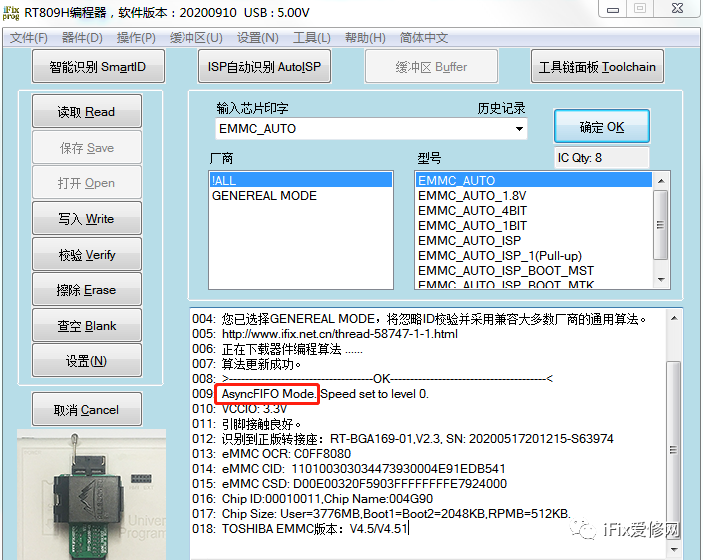Open the 操作(P) menu
703x560 pixels.
tap(136, 38)
